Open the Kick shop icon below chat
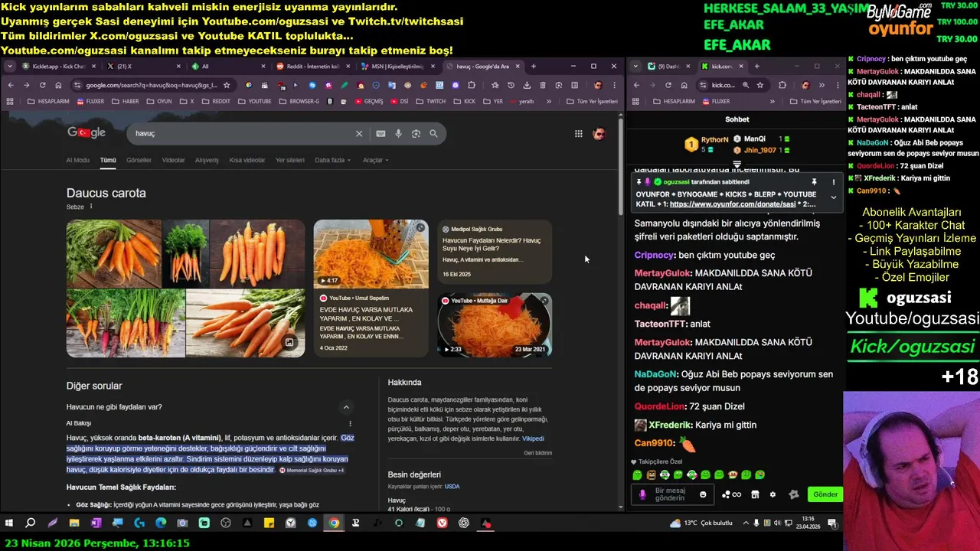The image size is (980, 551). (x=755, y=494)
